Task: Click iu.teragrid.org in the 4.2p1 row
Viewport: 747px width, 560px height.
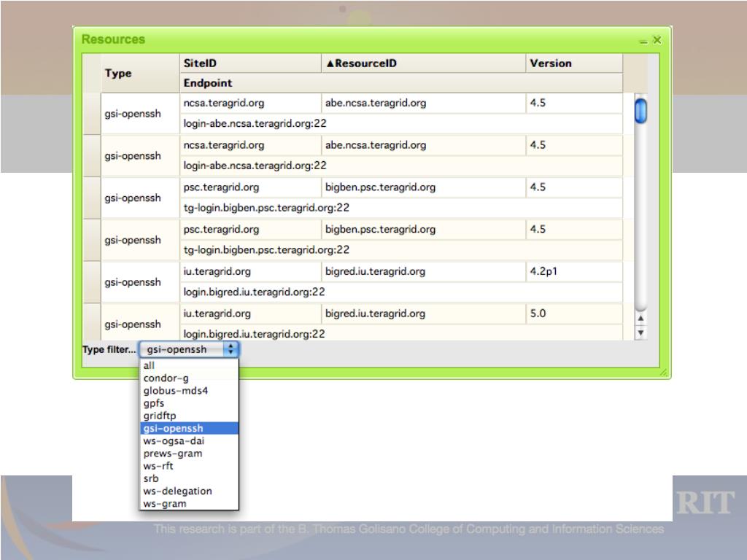Action: [x=251, y=271]
